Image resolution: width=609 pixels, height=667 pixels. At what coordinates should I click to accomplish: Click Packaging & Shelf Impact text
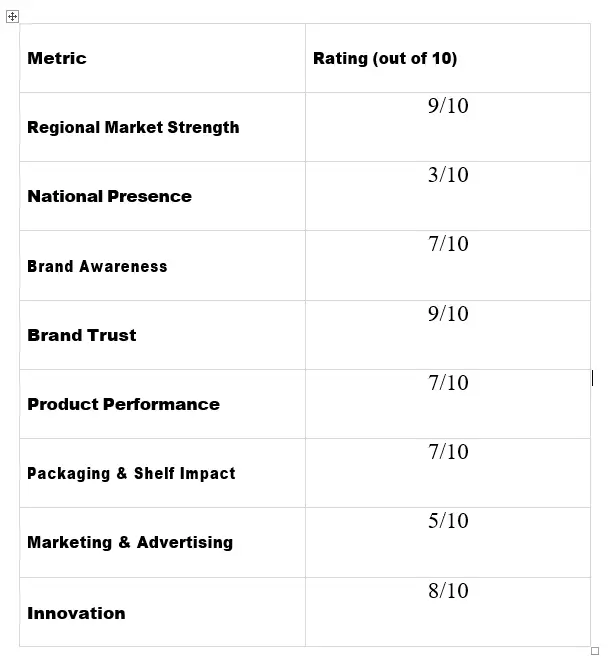(131, 473)
